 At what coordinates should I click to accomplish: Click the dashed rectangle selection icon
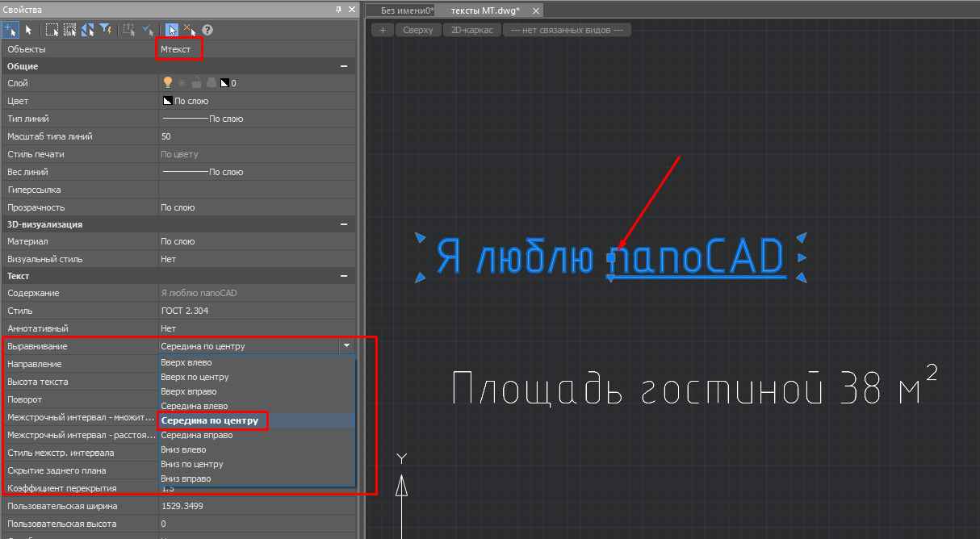click(52, 30)
